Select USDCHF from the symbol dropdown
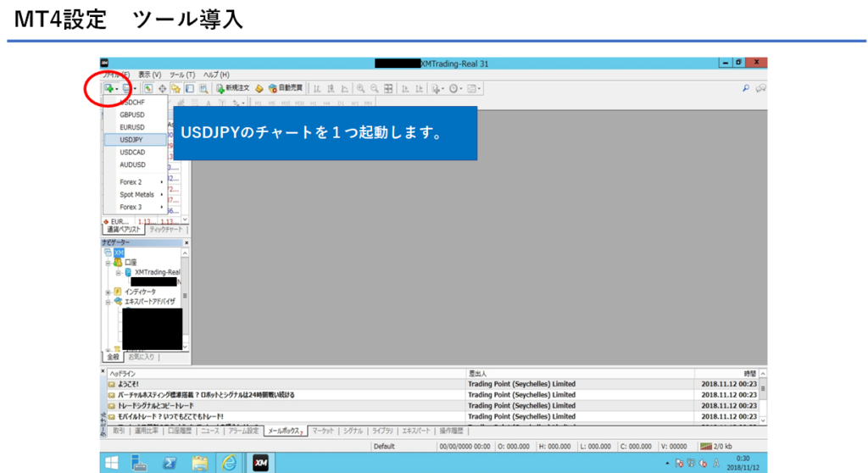 [136, 103]
